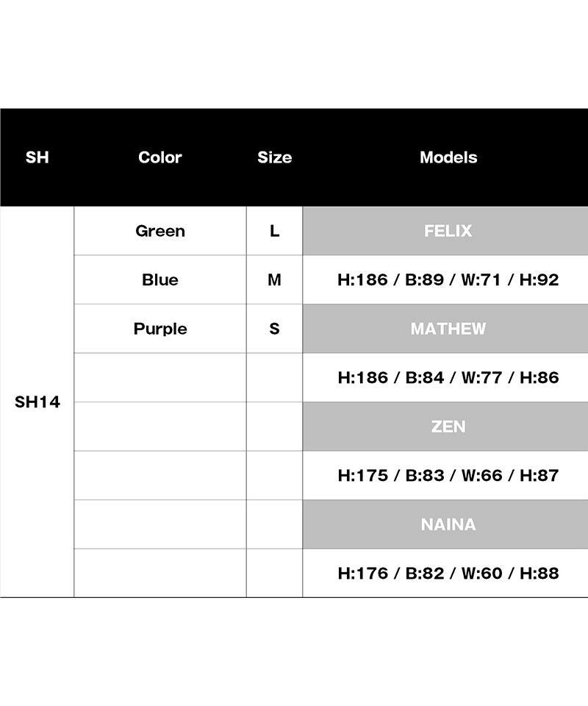The height and width of the screenshot is (706, 588).
Task: Click the SH column header
Action: 37,157
